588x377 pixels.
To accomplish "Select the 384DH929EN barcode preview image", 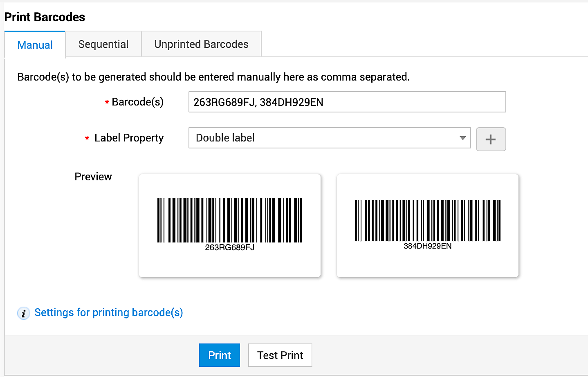I will pyautogui.click(x=427, y=220).
